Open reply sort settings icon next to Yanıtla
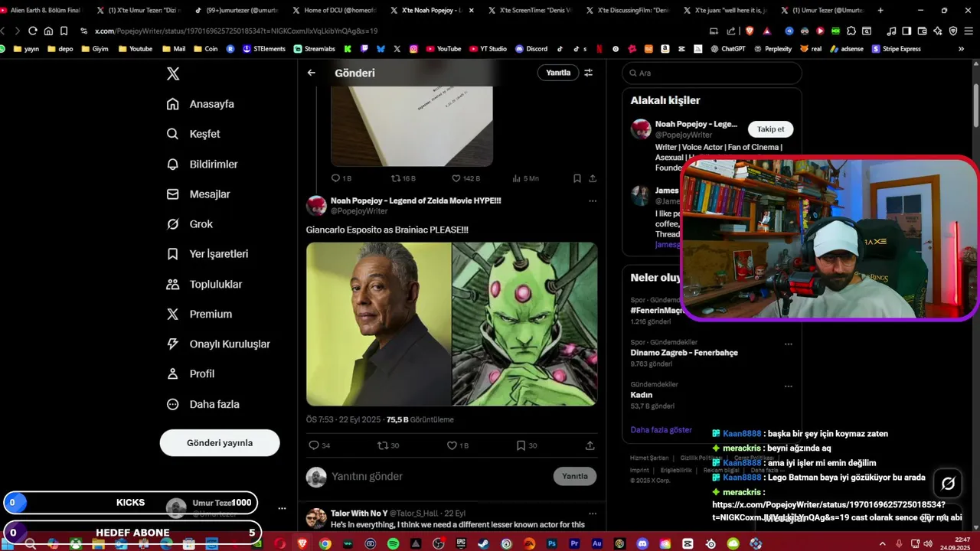The width and height of the screenshot is (980, 551). [x=589, y=73]
